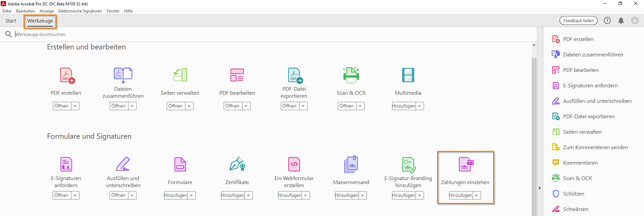Image resolution: width=644 pixels, height=216 pixels.
Task: Click Hinzufügen under Multimedia
Action: [404, 106]
